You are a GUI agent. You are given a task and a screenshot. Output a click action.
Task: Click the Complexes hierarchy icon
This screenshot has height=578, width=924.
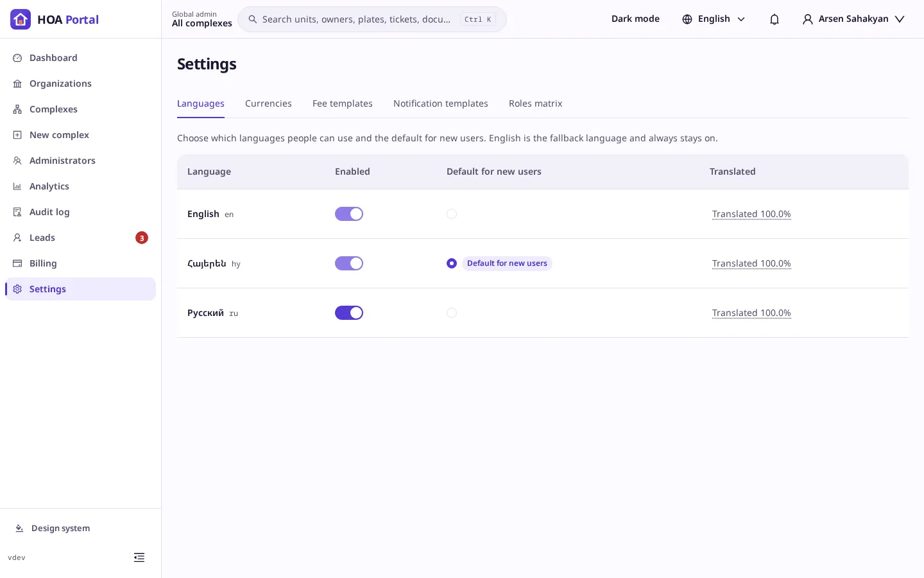coord(17,109)
